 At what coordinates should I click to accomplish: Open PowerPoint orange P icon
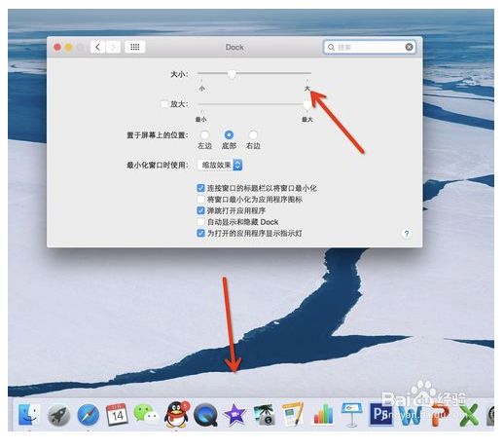coord(440,415)
